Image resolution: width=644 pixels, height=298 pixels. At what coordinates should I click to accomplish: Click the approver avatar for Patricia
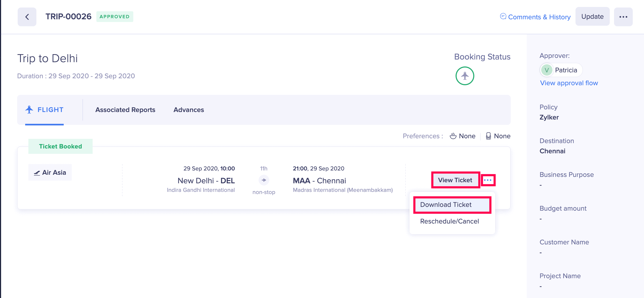547,70
